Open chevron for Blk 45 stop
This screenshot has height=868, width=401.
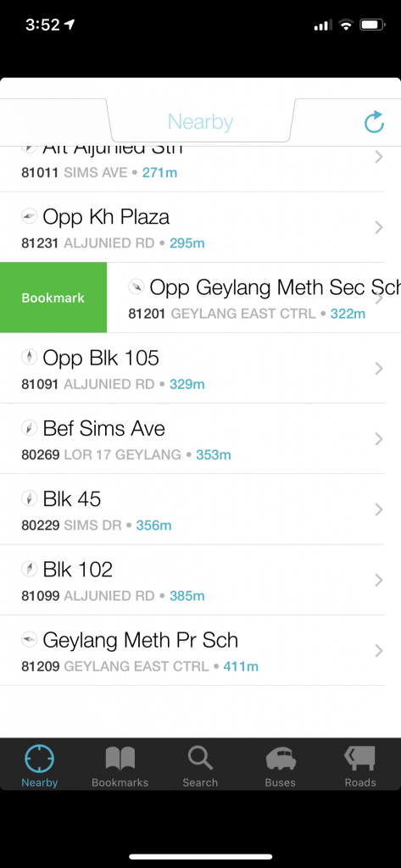pos(379,509)
